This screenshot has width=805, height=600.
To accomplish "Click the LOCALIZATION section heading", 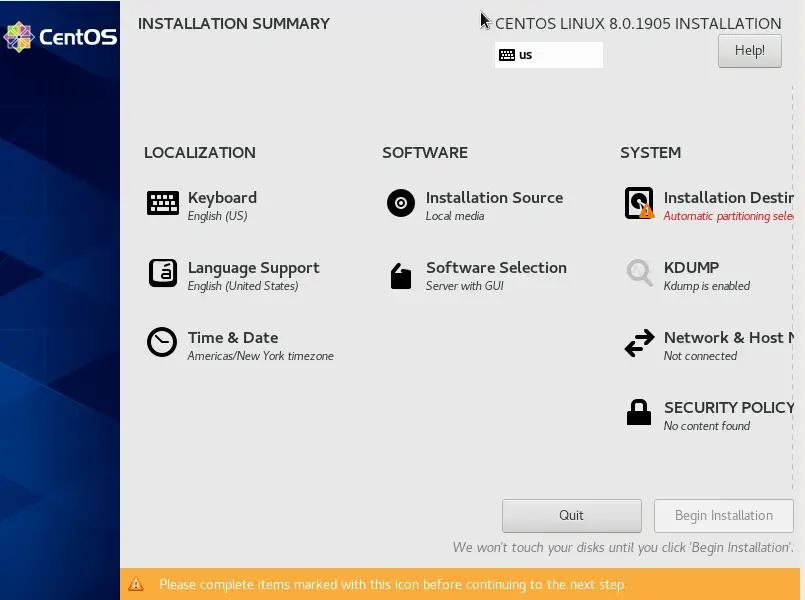I will tap(200, 152).
